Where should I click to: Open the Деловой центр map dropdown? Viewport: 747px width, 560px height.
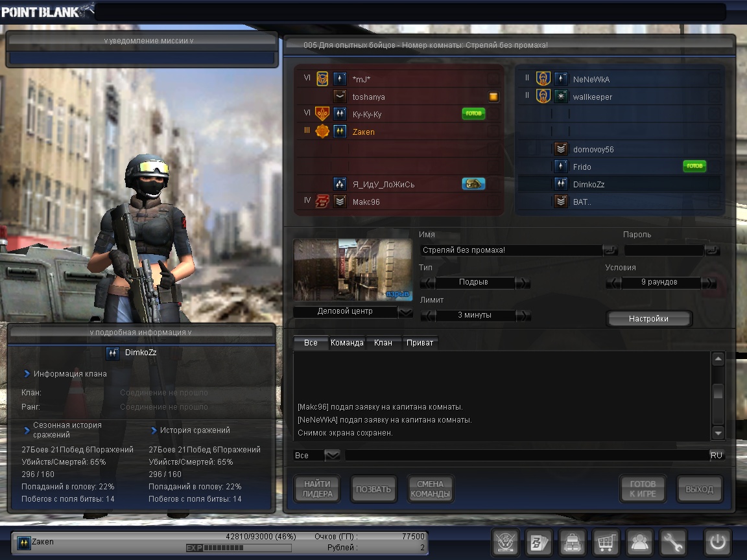click(x=405, y=312)
